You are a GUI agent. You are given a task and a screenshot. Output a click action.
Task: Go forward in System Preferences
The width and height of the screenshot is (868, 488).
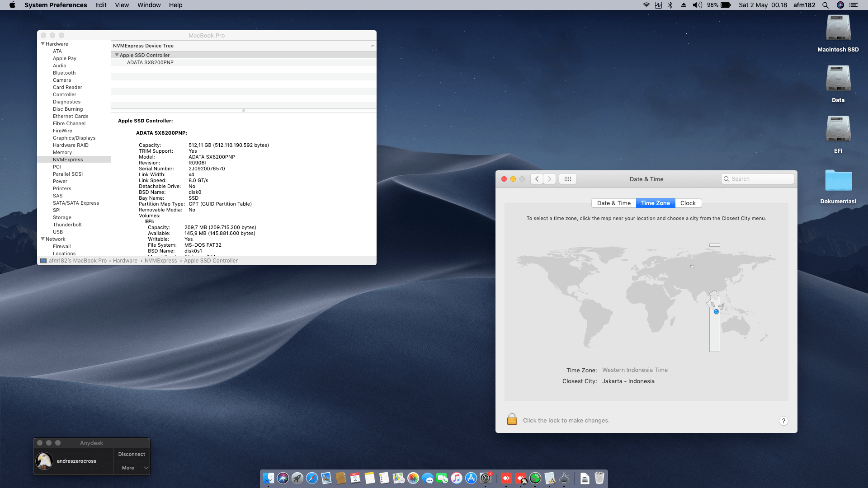click(549, 179)
